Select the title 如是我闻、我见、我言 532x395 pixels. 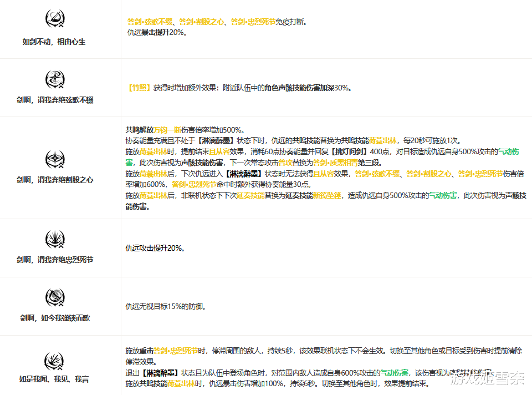click(54, 379)
